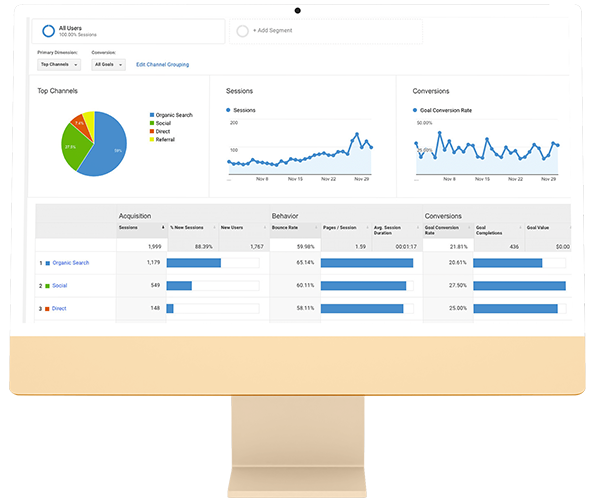Click the empty Add Segment circle icon
This screenshot has height=500, width=600.
(242, 31)
